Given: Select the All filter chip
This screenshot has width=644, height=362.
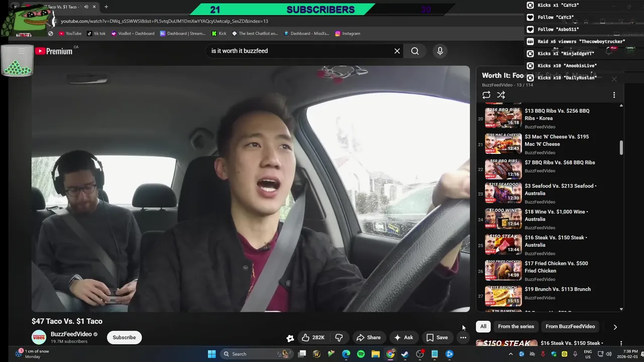Looking at the screenshot, I should coord(483,326).
